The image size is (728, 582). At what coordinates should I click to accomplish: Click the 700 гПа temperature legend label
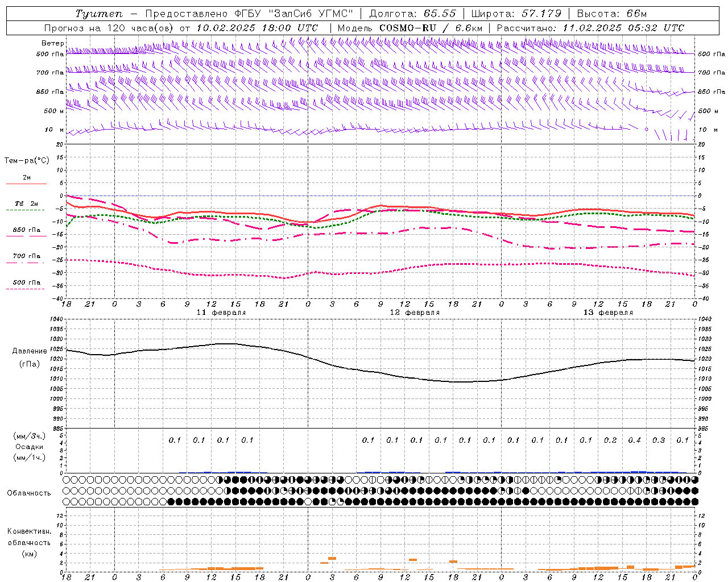pyautogui.click(x=27, y=256)
